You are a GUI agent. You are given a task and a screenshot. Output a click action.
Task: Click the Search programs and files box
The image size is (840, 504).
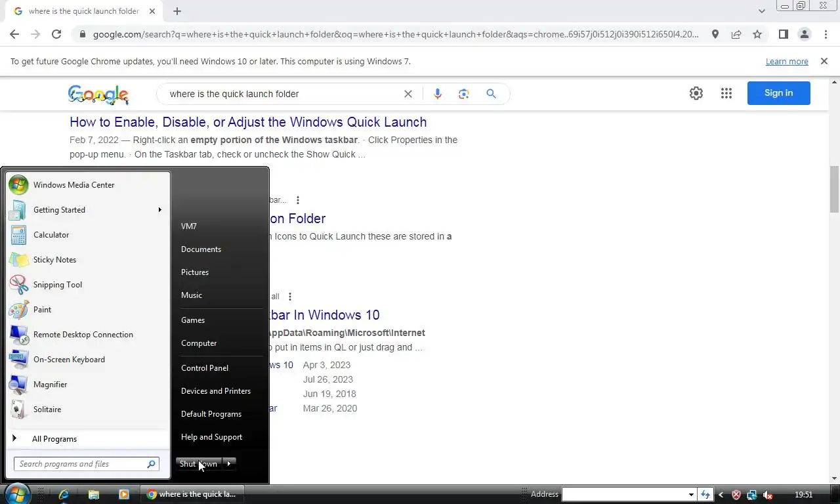(87, 464)
